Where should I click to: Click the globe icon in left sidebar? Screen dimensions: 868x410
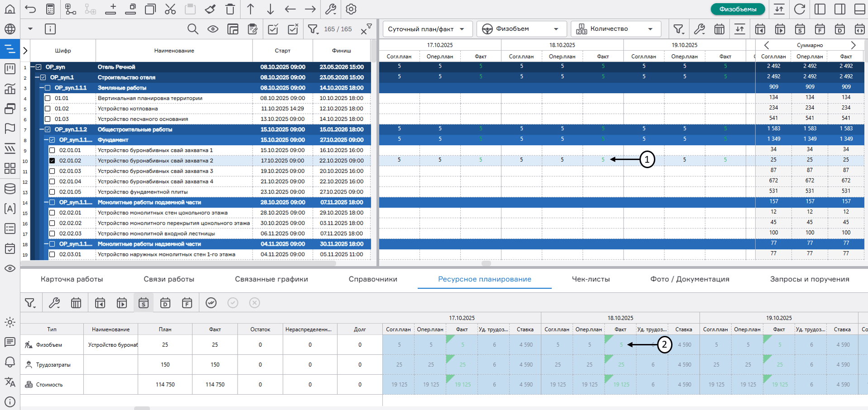point(10,29)
